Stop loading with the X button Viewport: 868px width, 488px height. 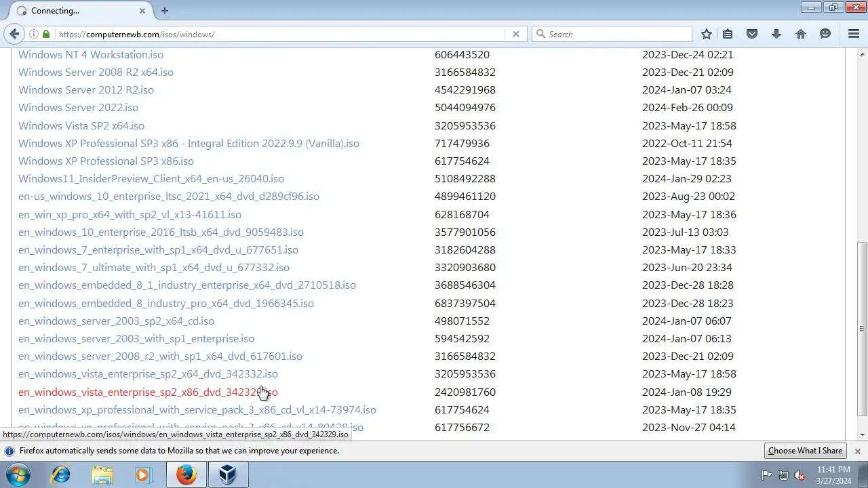516,34
